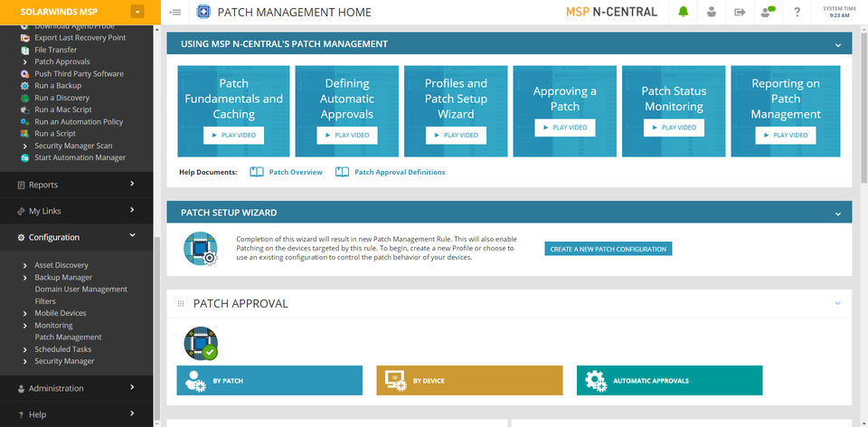The width and height of the screenshot is (868, 427).
Task: Click the File Transfer icon
Action: point(25,50)
